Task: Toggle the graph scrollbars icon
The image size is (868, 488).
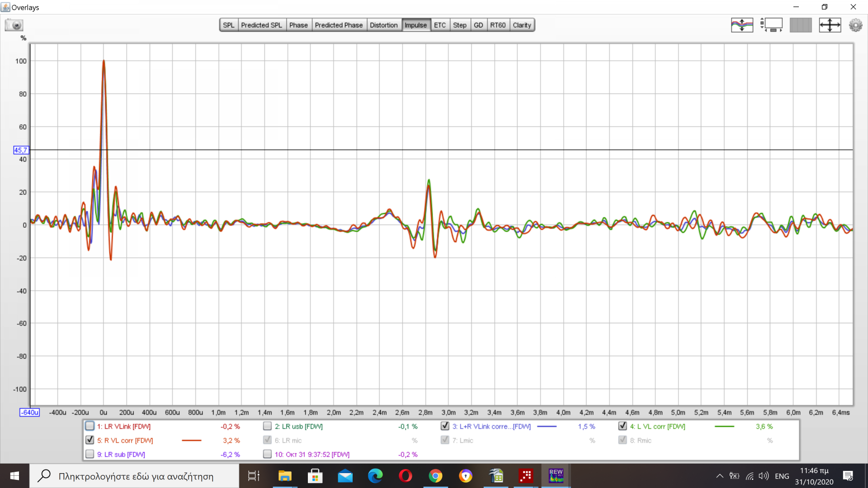Action: pos(771,25)
